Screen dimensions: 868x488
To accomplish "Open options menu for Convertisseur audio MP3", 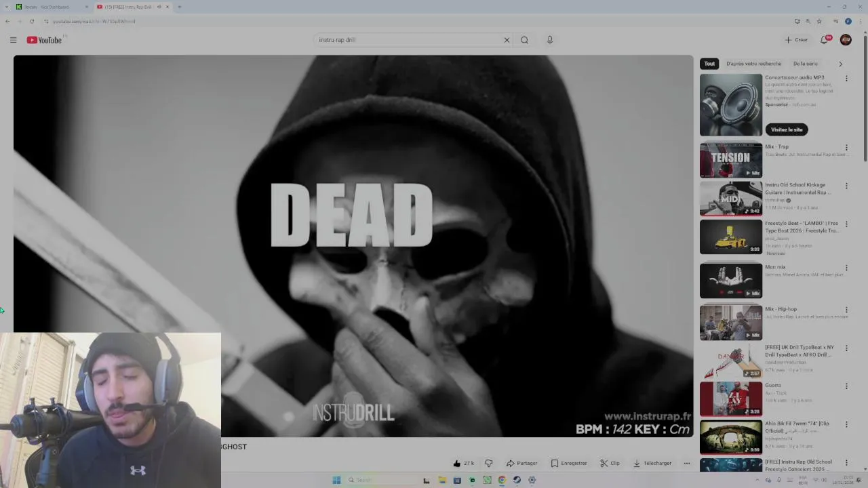I will 846,79.
